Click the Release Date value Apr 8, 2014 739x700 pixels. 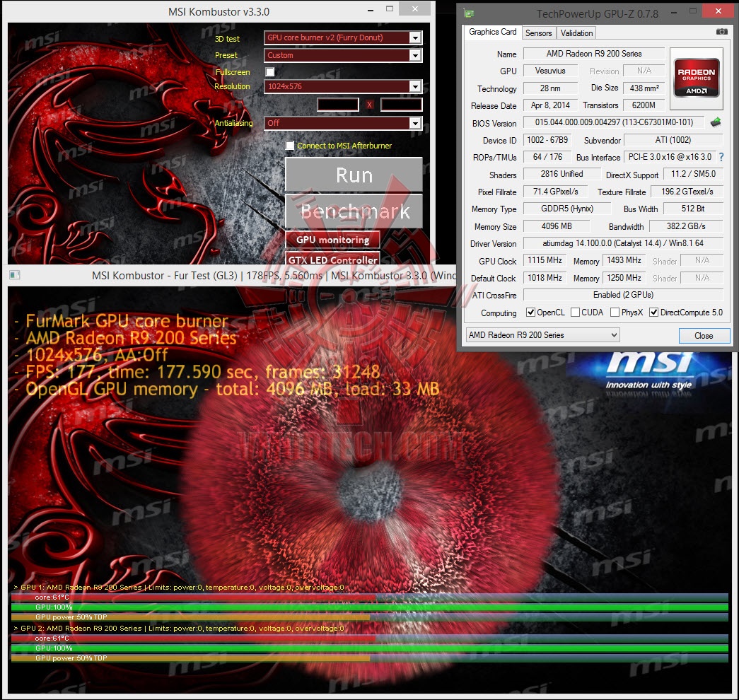550,105
